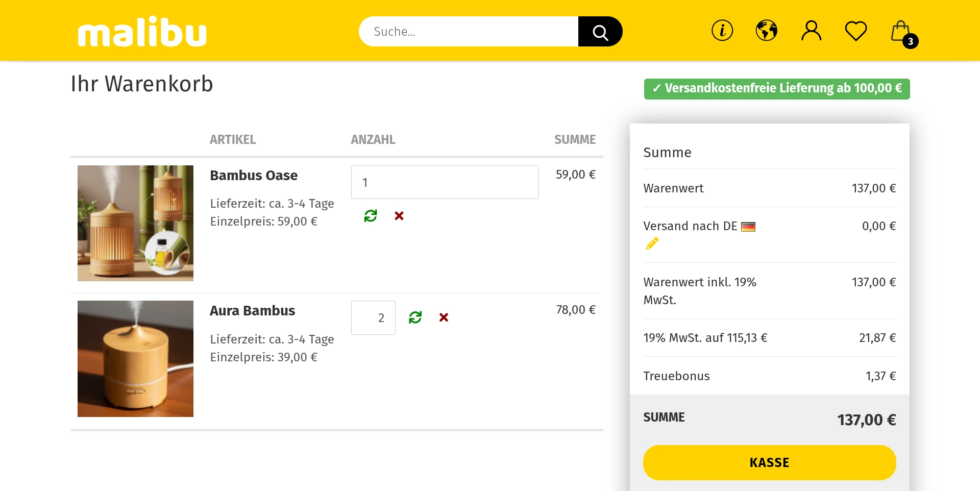Focus the Aura Bambus quantity field
This screenshot has width=980, height=491.
[373, 318]
